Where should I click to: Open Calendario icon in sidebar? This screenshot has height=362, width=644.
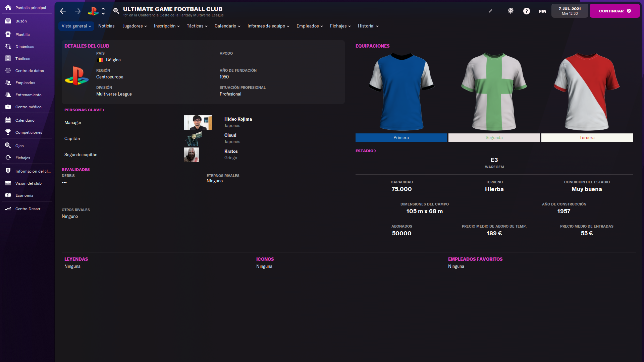8,120
